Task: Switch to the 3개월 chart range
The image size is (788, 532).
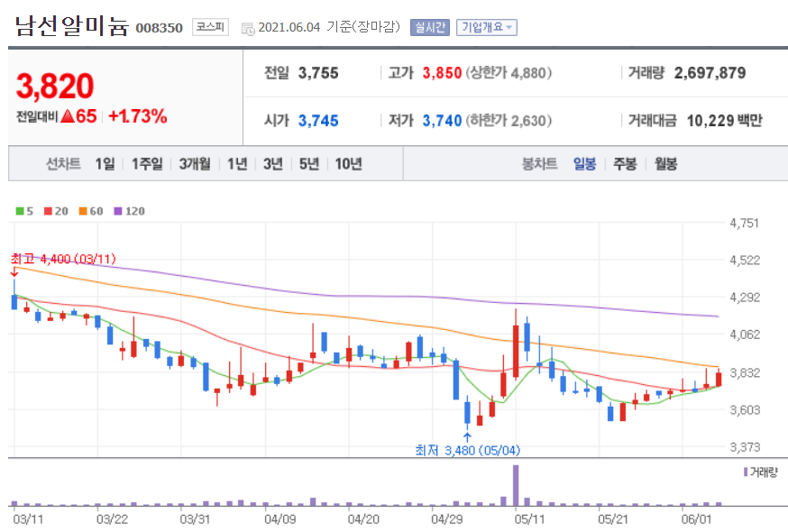Action: [195, 164]
